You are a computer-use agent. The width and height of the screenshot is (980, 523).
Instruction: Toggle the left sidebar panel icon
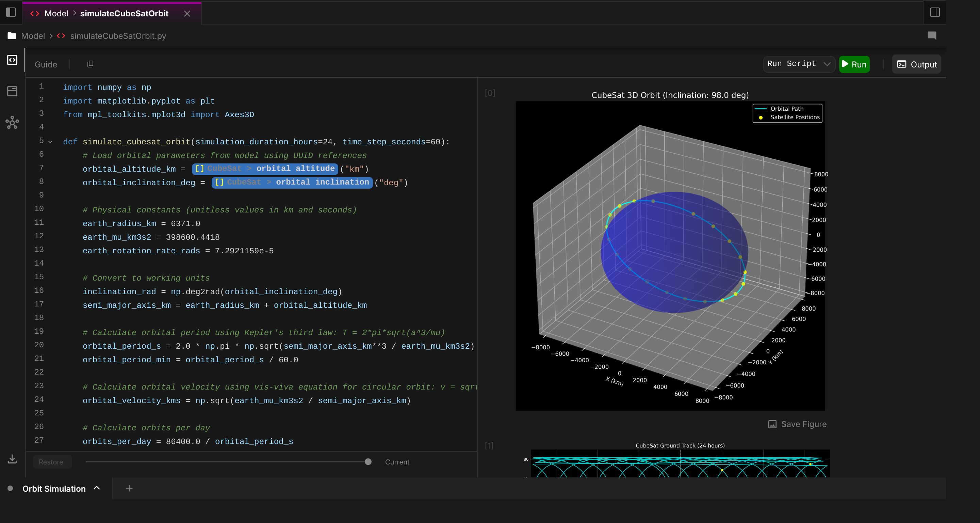click(11, 13)
